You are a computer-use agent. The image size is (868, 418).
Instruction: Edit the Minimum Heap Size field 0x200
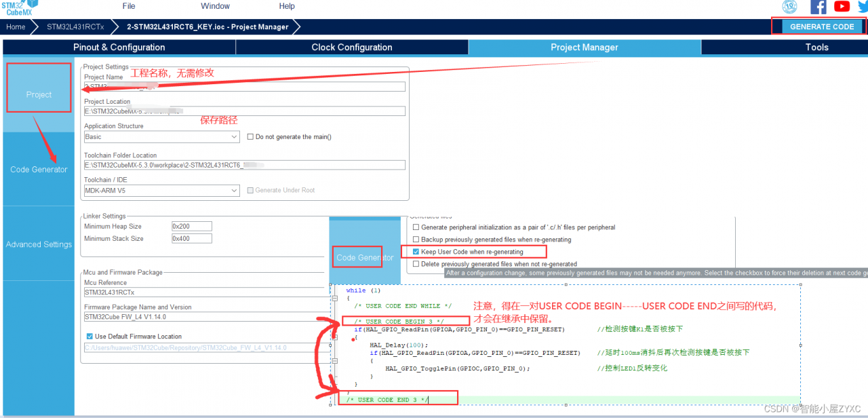click(x=191, y=226)
